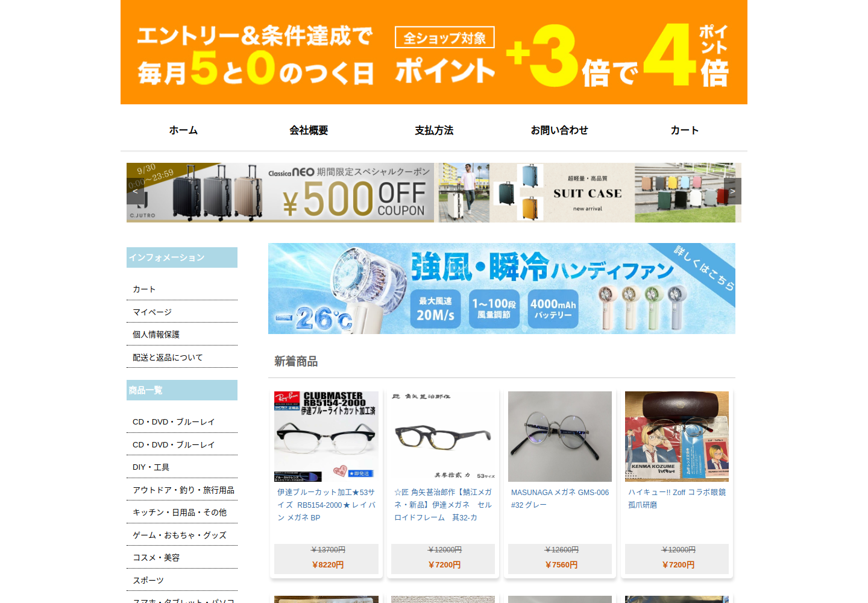Viewport: 868px width, 603px height.
Task: Open the Ray-Ban Clubmaster glasses product image
Action: pyautogui.click(x=326, y=437)
